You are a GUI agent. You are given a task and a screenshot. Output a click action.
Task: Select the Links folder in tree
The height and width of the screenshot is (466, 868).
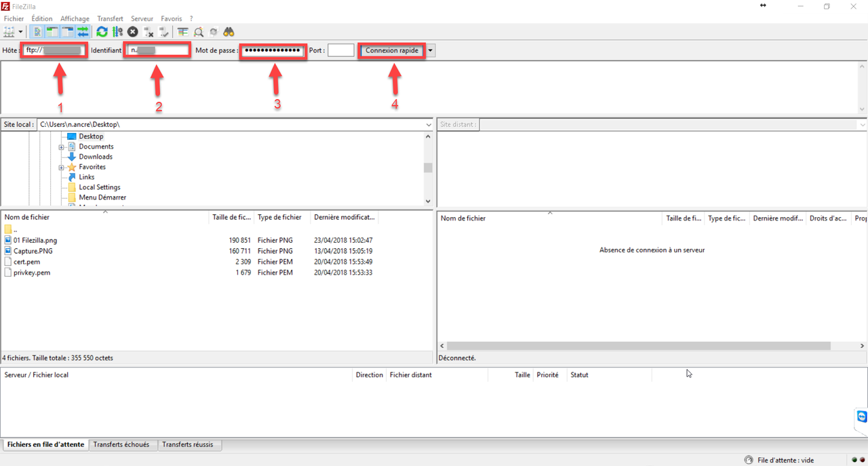pyautogui.click(x=87, y=177)
